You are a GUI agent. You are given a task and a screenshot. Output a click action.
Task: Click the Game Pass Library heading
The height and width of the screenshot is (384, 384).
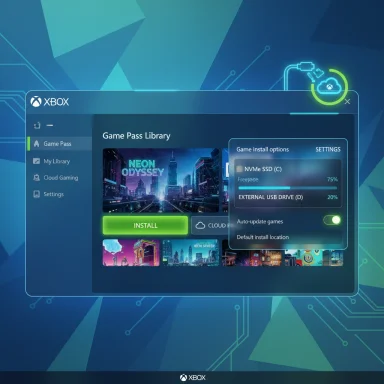coord(136,136)
